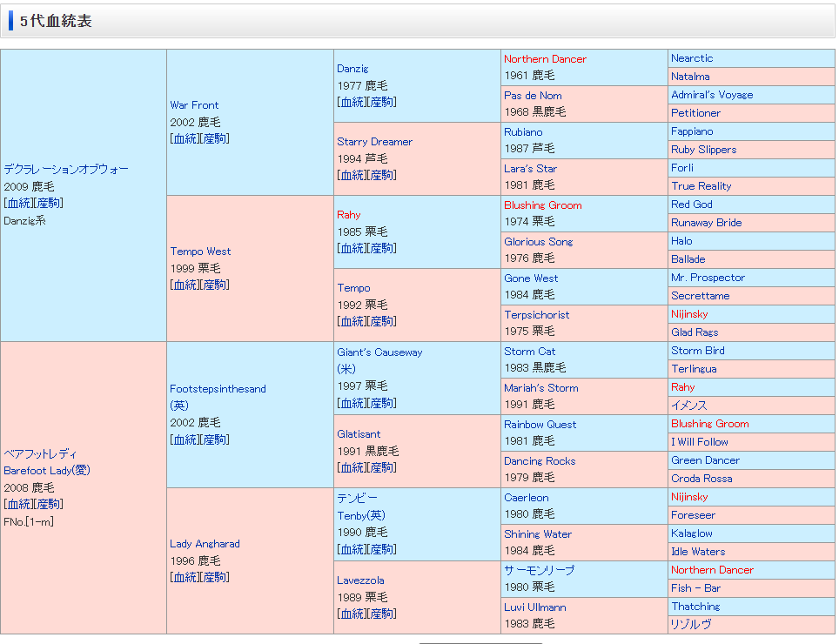Screen dimensions: 839x644
Task: Click the 血統 link under Lavezzola
Action: click(352, 614)
